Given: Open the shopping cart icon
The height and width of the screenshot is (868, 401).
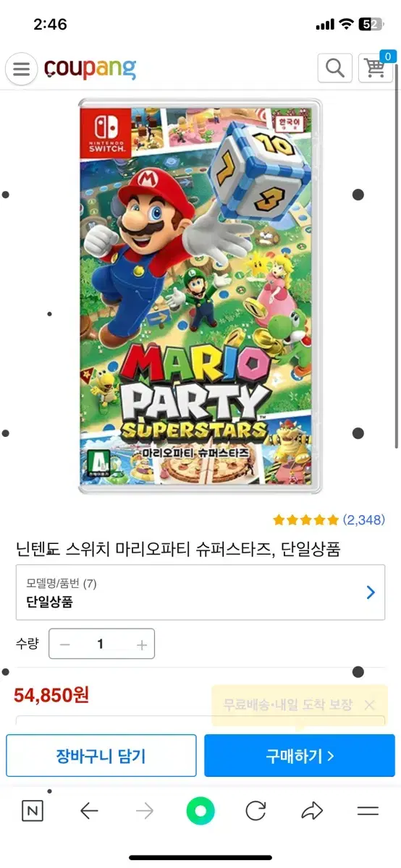Looking at the screenshot, I should click(x=376, y=68).
